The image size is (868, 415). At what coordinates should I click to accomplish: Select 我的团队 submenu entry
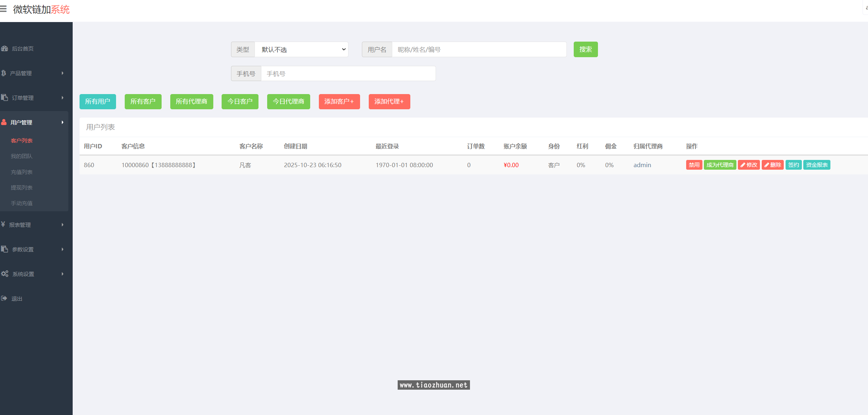coord(22,156)
